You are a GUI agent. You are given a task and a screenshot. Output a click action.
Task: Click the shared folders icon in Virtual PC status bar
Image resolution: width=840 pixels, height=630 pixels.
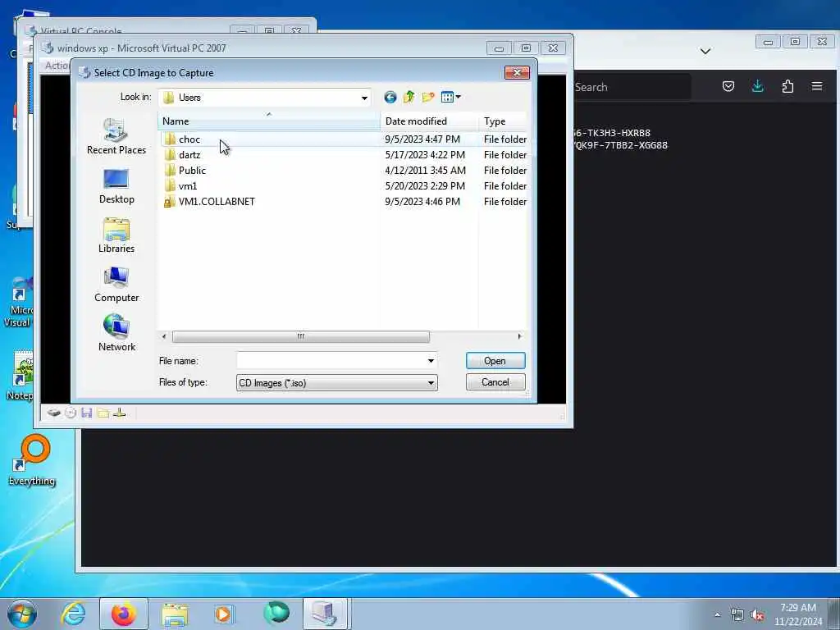click(103, 413)
